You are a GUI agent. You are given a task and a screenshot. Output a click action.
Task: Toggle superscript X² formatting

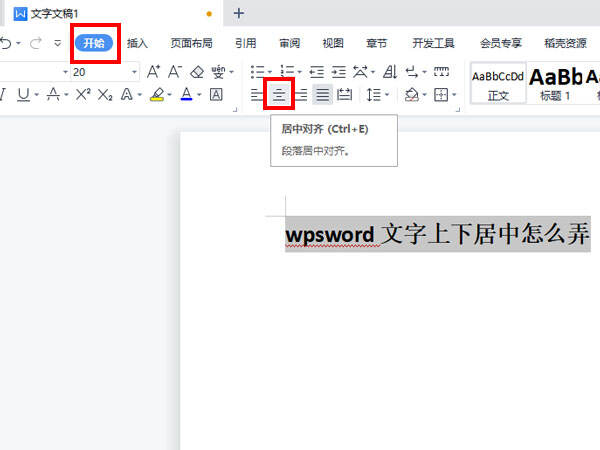click(x=83, y=94)
